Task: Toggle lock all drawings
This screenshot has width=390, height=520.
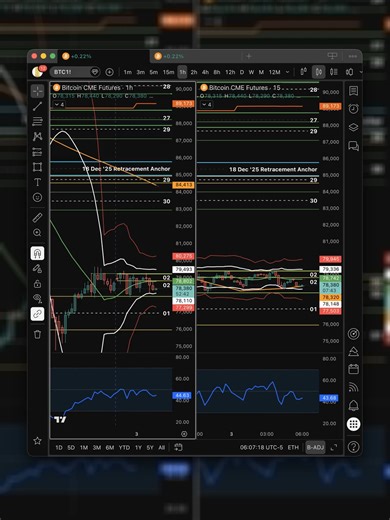Action: click(37, 284)
